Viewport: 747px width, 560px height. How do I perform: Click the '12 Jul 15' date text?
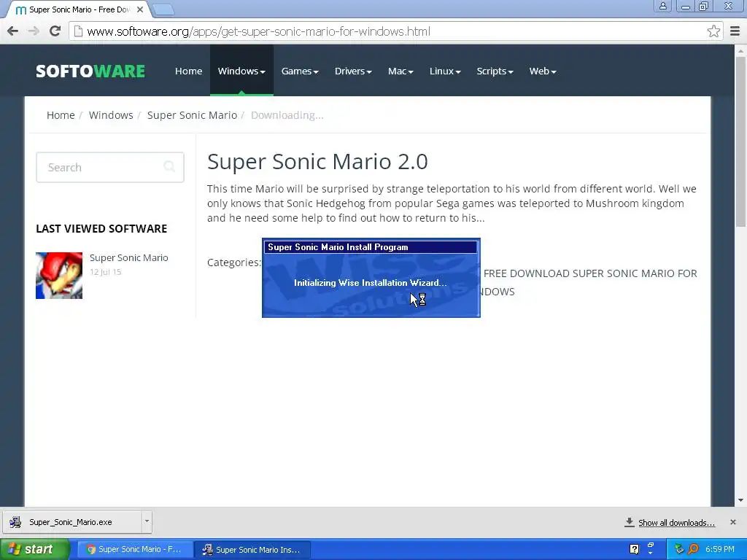point(106,272)
